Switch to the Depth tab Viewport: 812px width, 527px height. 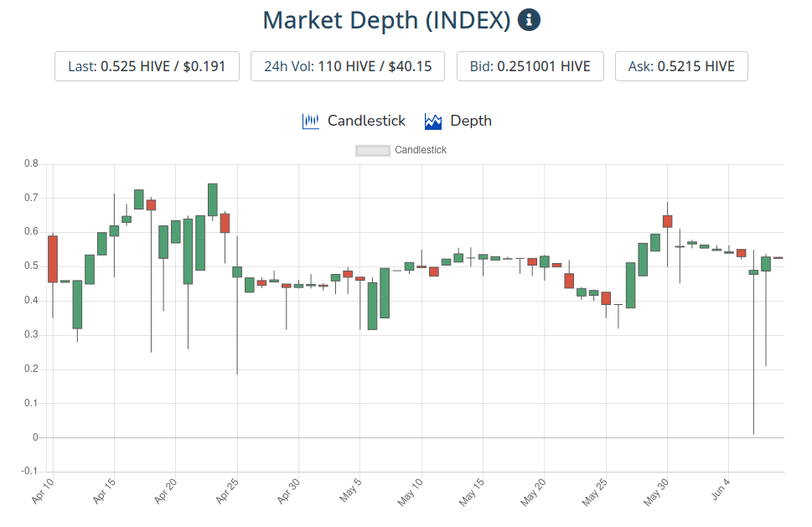(458, 121)
